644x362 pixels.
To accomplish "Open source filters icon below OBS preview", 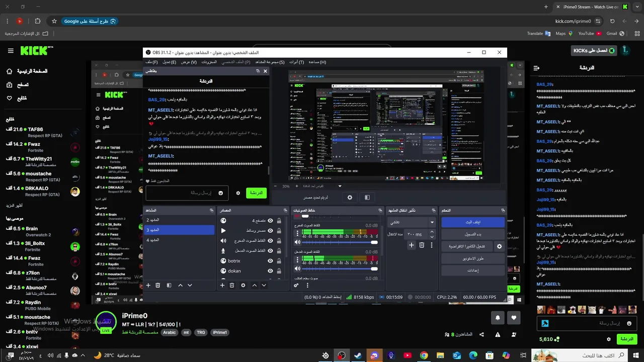I will [x=367, y=198].
